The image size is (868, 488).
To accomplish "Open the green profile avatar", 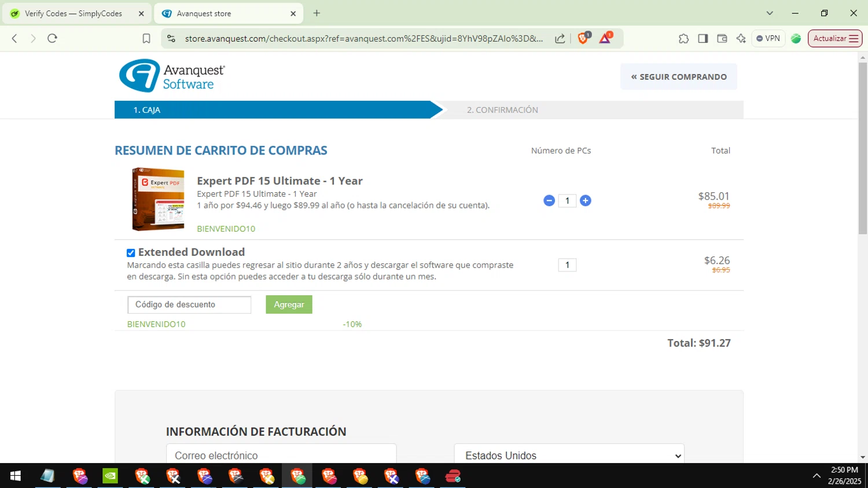I will tap(796, 38).
